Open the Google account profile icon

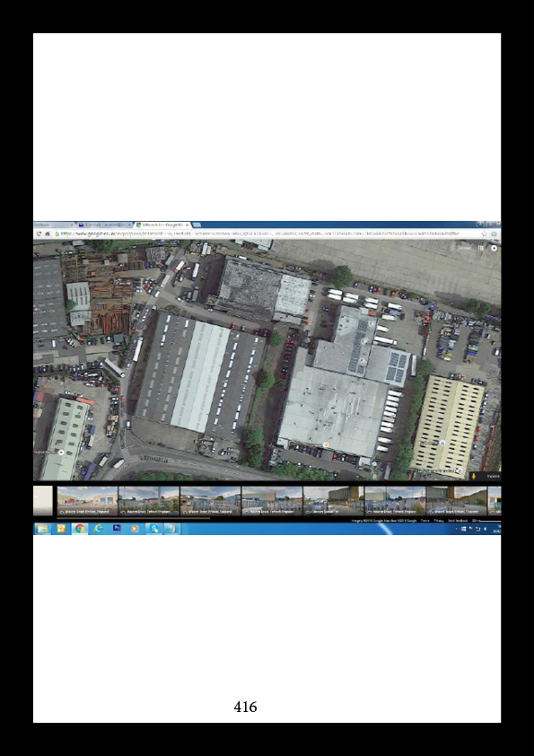tap(494, 248)
